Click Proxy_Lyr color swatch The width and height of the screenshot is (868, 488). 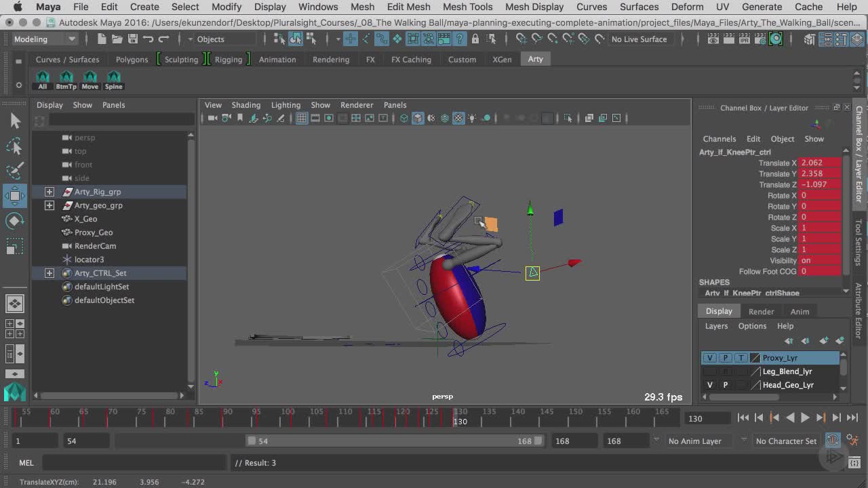(x=755, y=358)
